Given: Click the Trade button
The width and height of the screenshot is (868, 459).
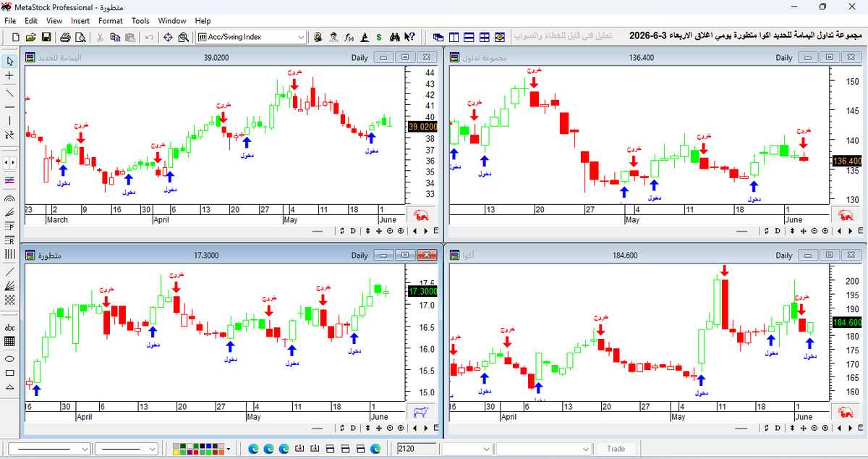Looking at the screenshot, I should pos(616,449).
